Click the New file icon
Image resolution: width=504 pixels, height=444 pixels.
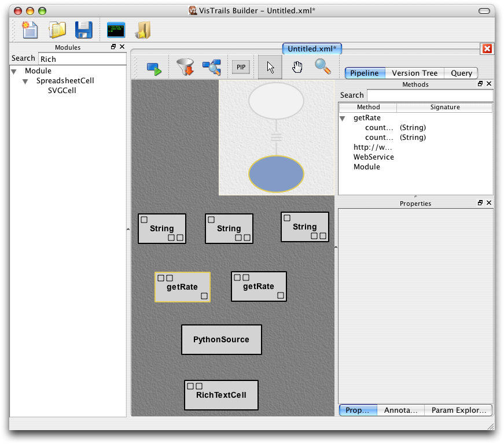click(29, 30)
